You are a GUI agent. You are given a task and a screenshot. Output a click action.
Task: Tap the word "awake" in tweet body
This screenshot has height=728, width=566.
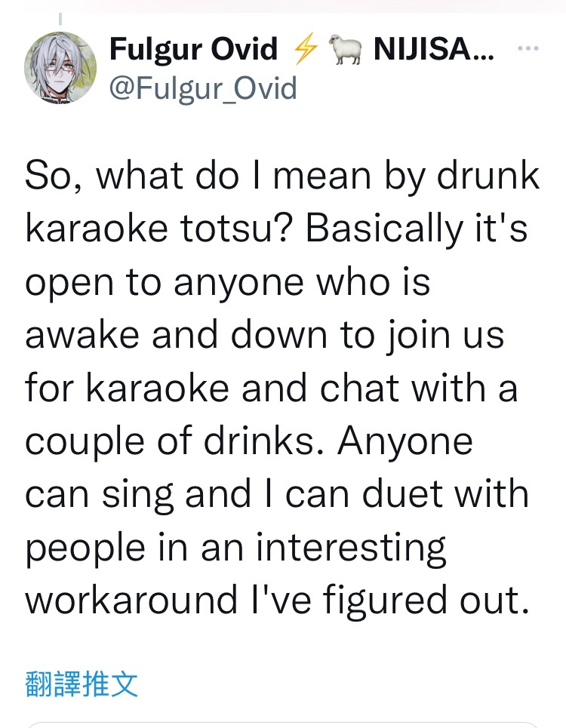pos(82,334)
